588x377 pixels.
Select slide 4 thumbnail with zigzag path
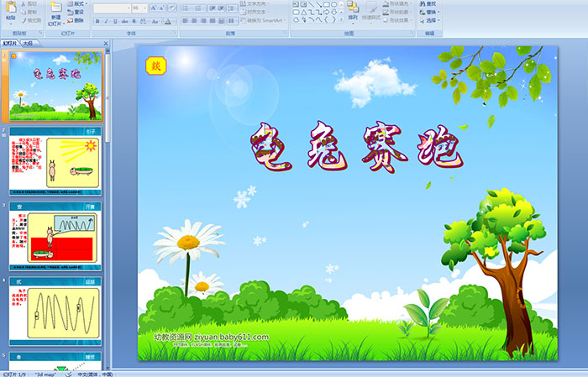point(55,312)
